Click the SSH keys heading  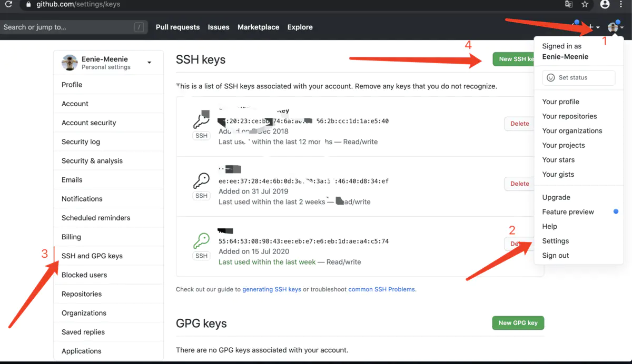click(x=201, y=59)
